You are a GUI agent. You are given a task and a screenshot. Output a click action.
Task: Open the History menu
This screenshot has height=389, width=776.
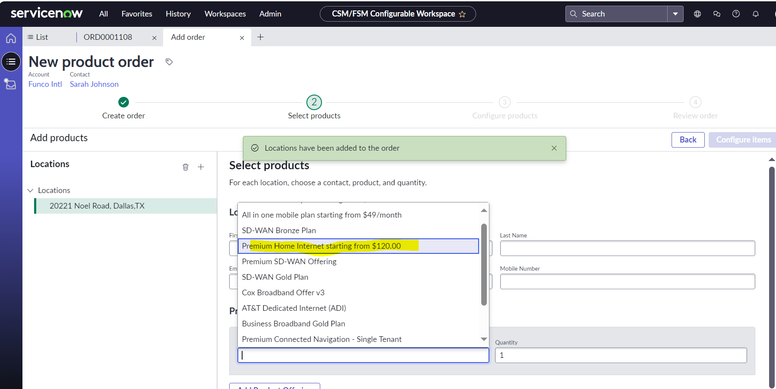pos(178,14)
